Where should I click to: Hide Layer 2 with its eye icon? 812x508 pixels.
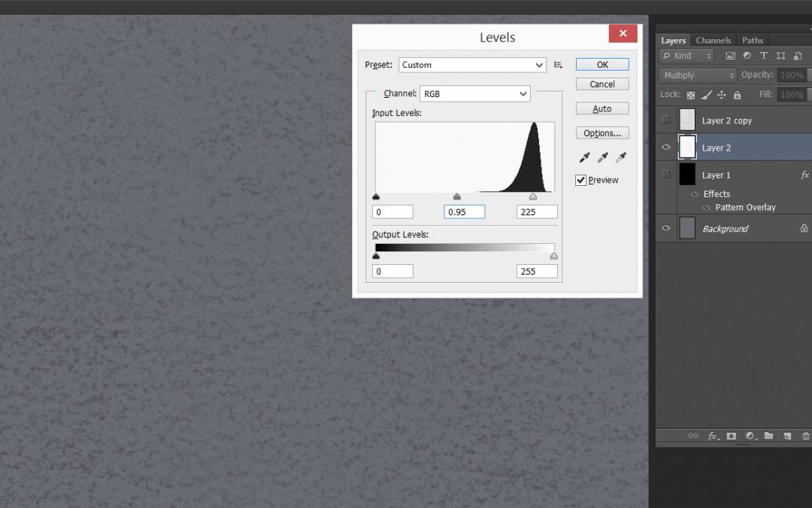(665, 148)
